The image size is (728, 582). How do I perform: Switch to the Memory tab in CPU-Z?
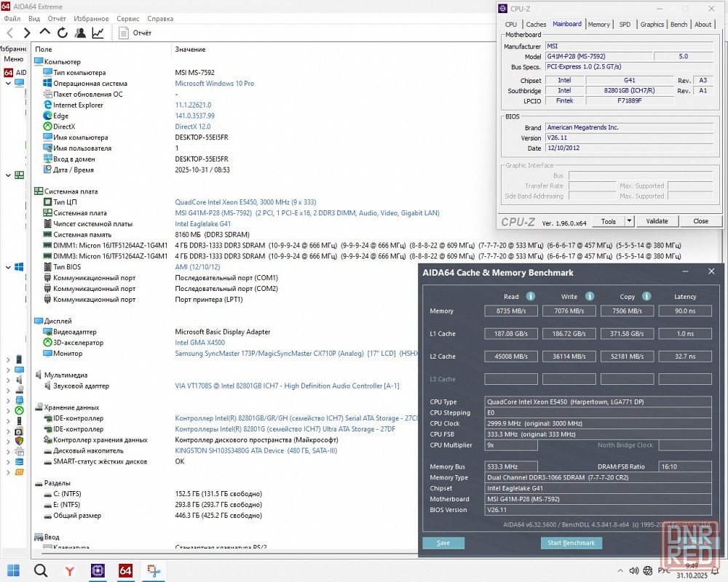(598, 24)
